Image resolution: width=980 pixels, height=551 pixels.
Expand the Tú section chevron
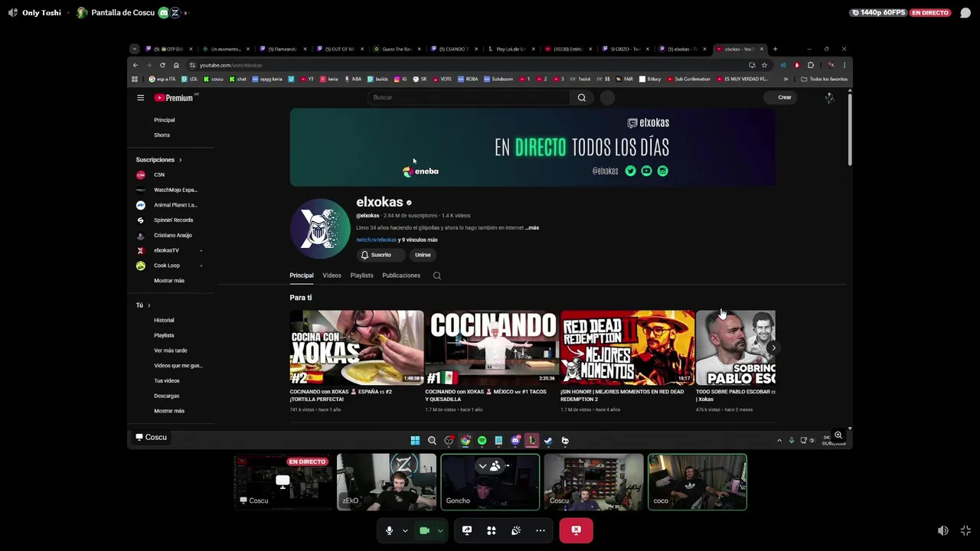(149, 305)
